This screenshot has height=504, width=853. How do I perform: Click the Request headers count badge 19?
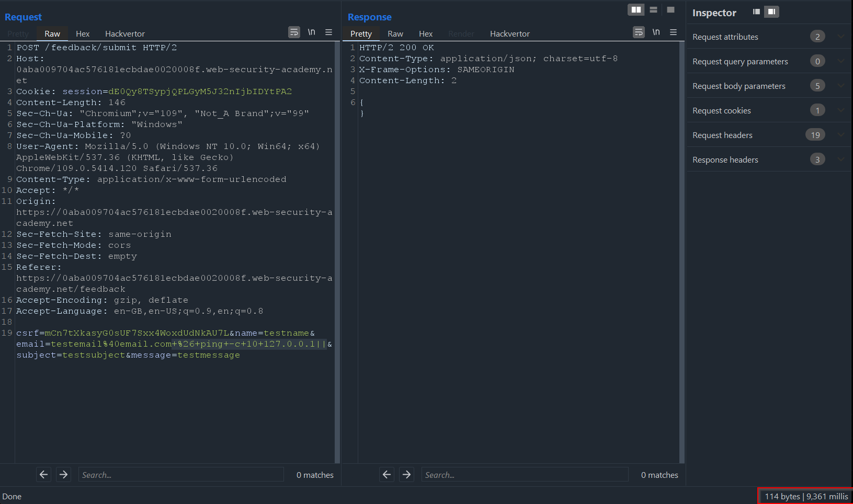tap(815, 135)
